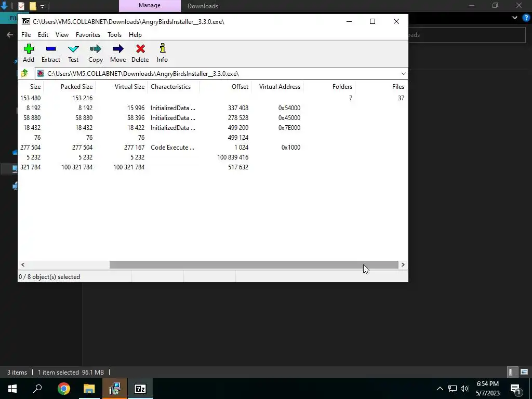Screen dimensions: 532x399
Task: Show hidden system tray icons
Action: [x=440, y=389]
